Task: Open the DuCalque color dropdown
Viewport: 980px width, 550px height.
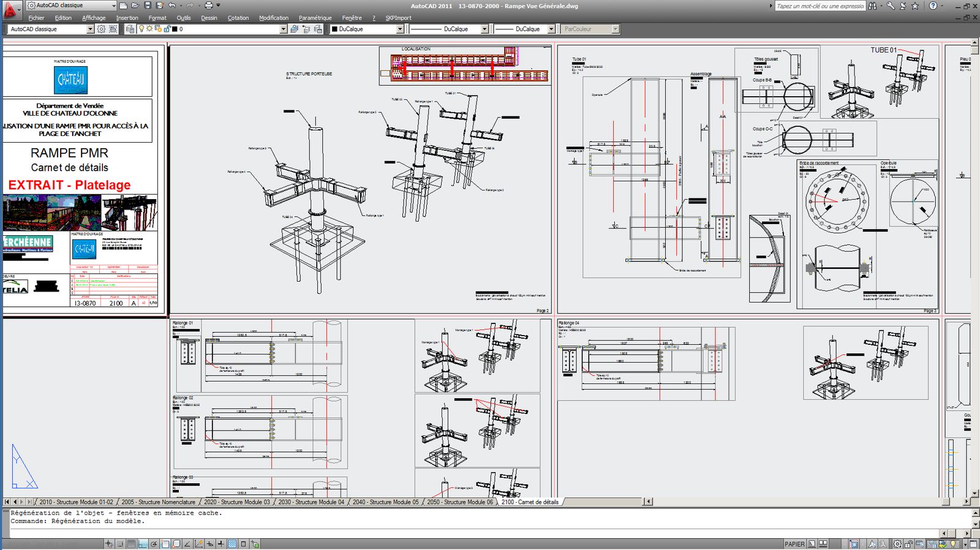Action: (x=400, y=29)
